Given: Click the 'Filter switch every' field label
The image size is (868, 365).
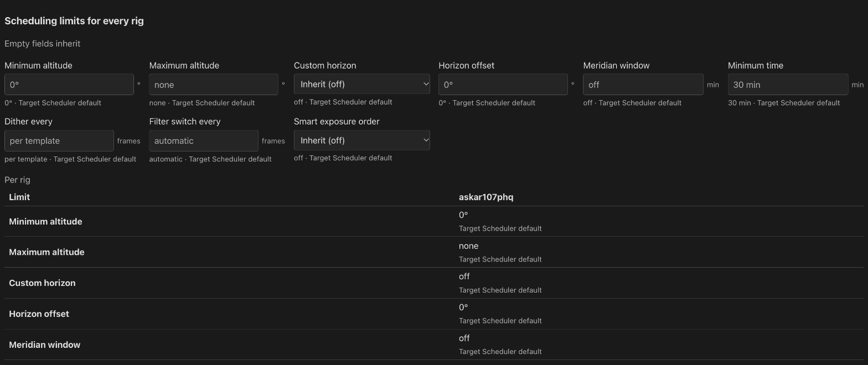Looking at the screenshot, I should click(x=185, y=121).
